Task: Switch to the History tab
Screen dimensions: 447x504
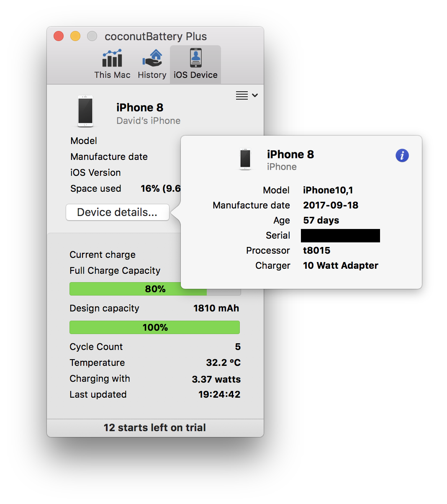Action: 152,64
